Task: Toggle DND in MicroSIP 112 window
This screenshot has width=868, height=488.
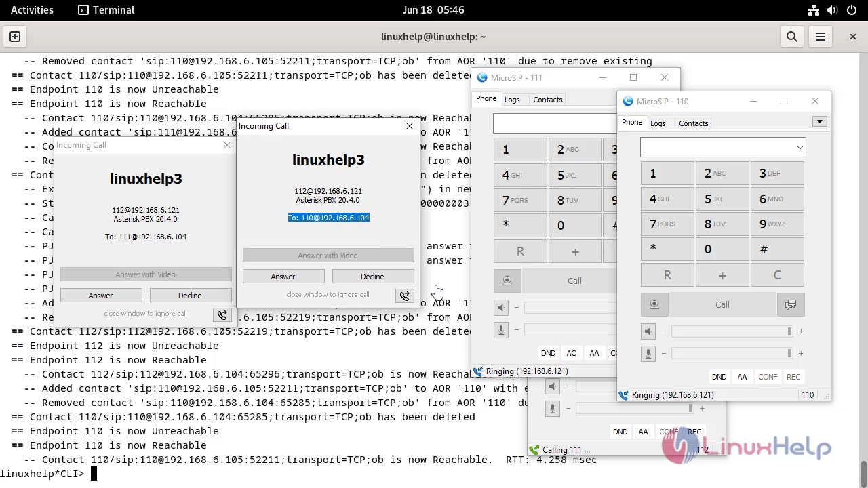Action: click(620, 432)
